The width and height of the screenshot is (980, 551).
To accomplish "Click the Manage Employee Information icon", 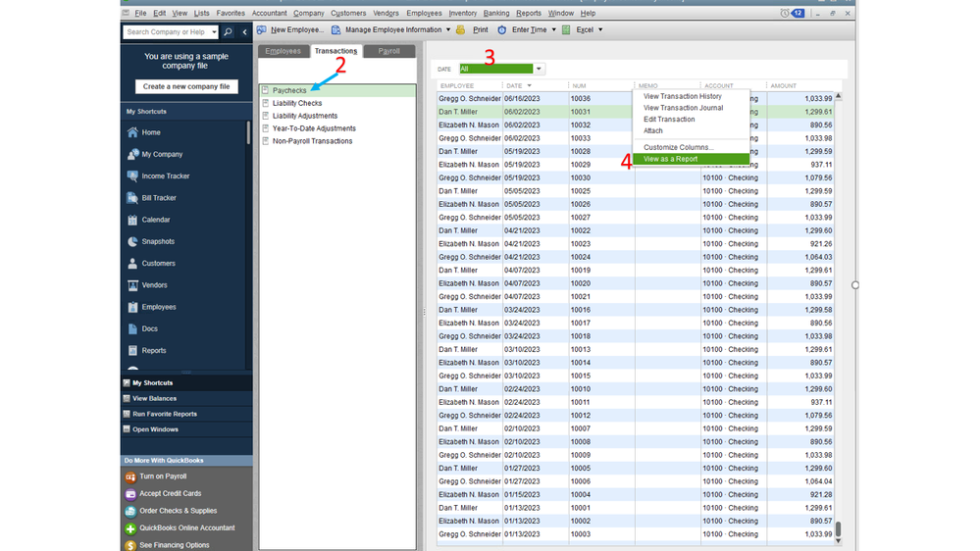I will 336,30.
